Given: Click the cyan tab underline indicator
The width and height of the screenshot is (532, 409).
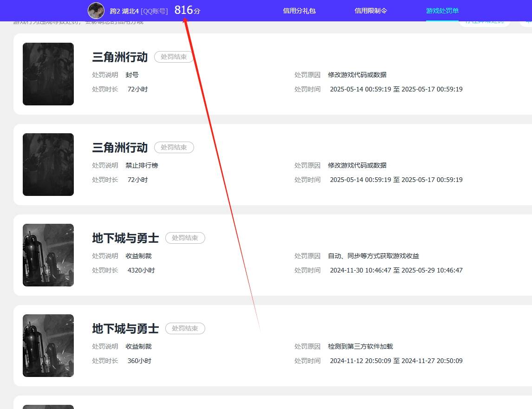Looking at the screenshot, I should click(441, 19).
